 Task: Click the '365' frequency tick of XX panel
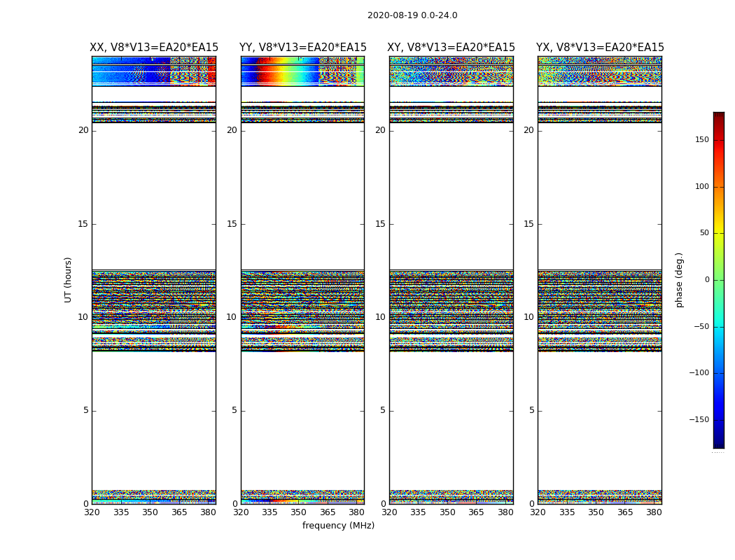coord(179,512)
